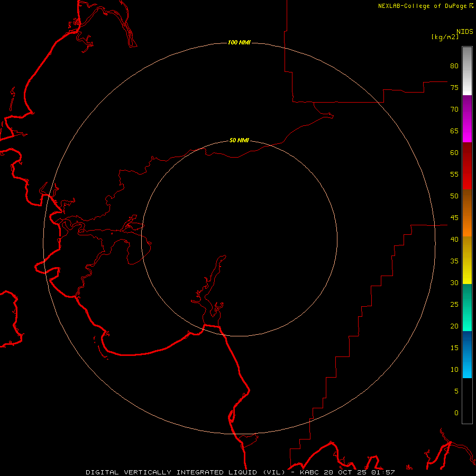Click the black 0-5 segment of color scale
This screenshot has width=476, height=476.
pos(467,401)
